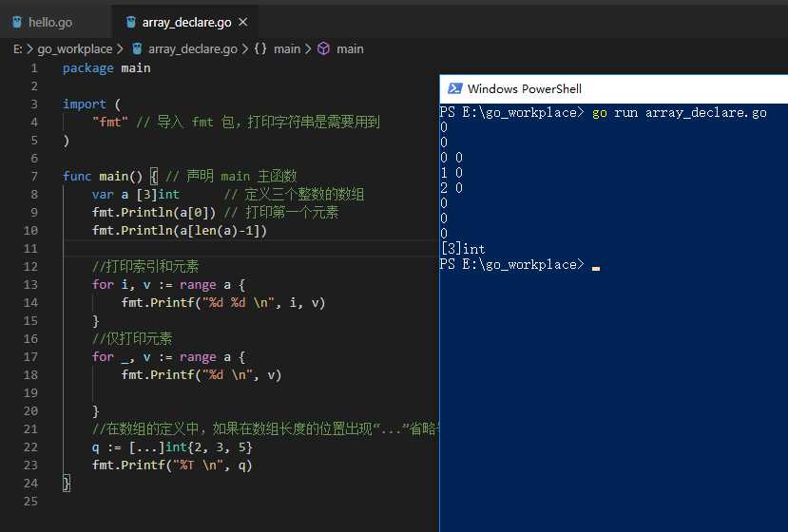Image resolution: width=788 pixels, height=532 pixels.
Task: Click the closing brace on line 24
Action: click(67, 484)
